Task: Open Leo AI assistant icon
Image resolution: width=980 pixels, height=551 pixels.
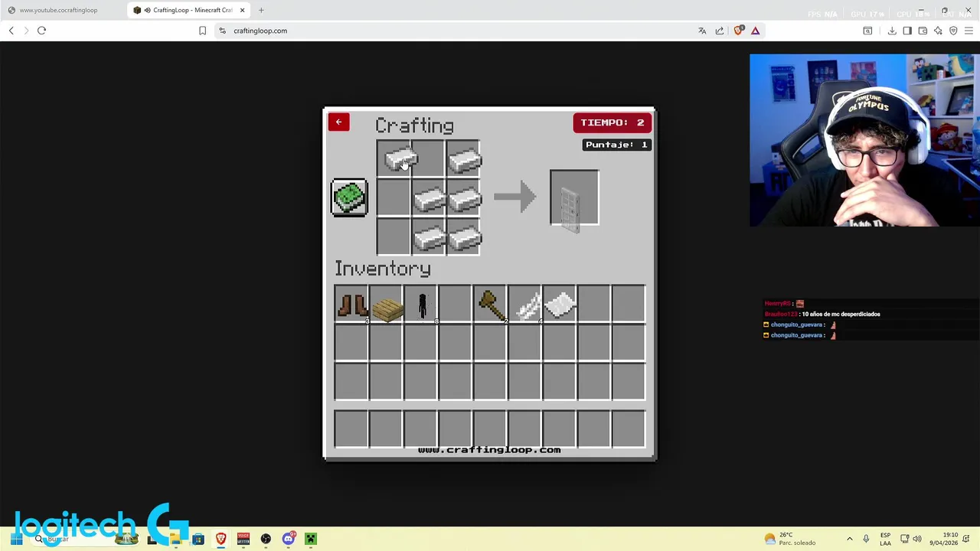Action: pos(938,31)
